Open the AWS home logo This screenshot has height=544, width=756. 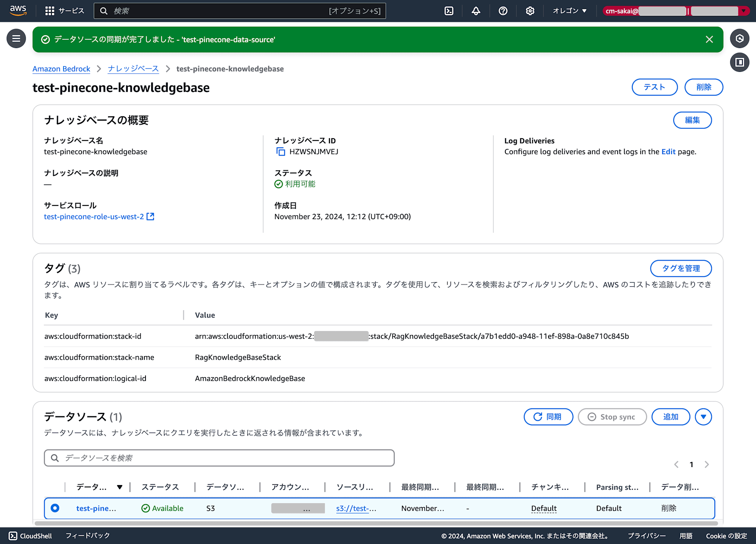pyautogui.click(x=18, y=11)
